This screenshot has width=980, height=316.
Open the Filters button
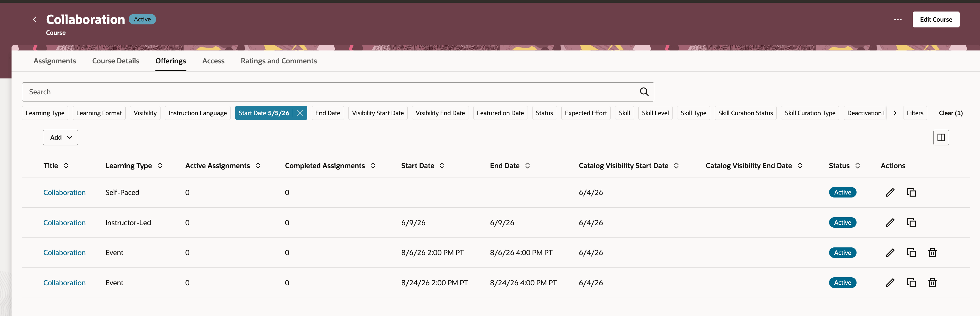click(x=915, y=113)
